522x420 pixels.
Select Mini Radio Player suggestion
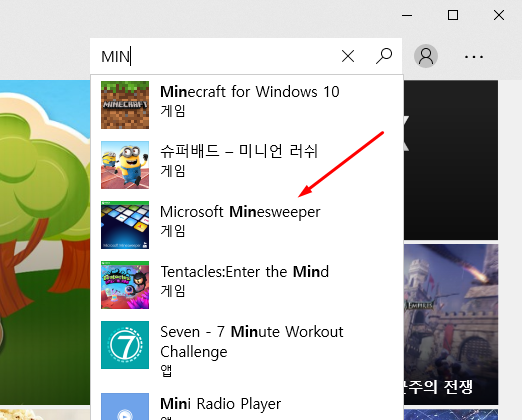[247, 405]
